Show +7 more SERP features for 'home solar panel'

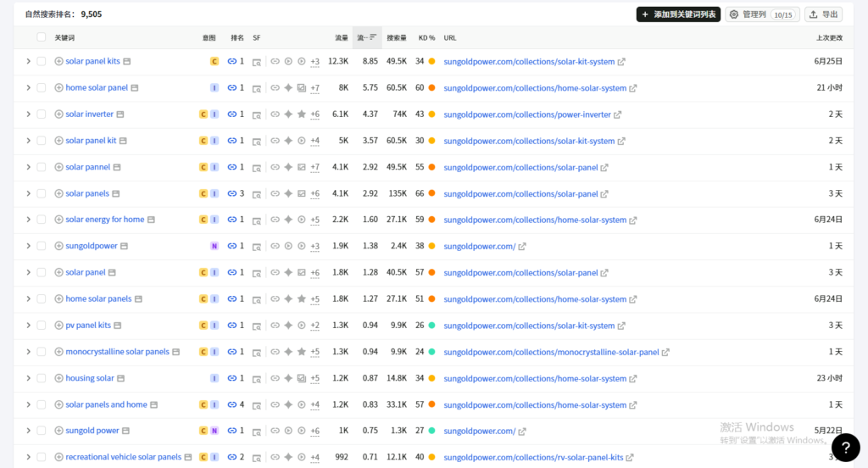[315, 88]
